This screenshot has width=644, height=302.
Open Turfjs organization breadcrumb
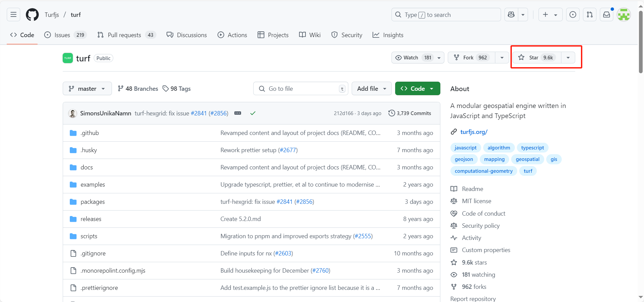(52, 15)
